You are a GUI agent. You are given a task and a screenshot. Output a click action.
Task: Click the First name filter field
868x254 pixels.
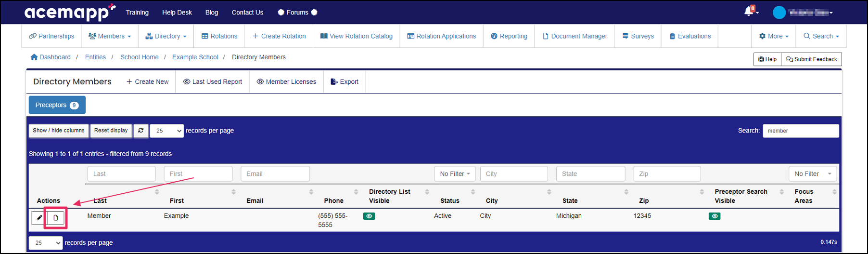[x=198, y=174]
